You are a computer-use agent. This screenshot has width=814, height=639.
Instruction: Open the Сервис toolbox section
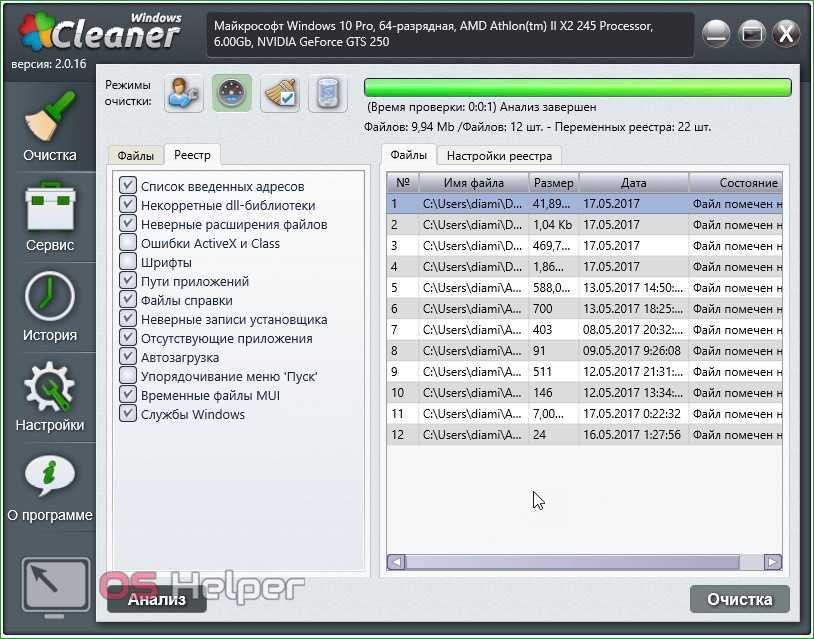[50, 217]
